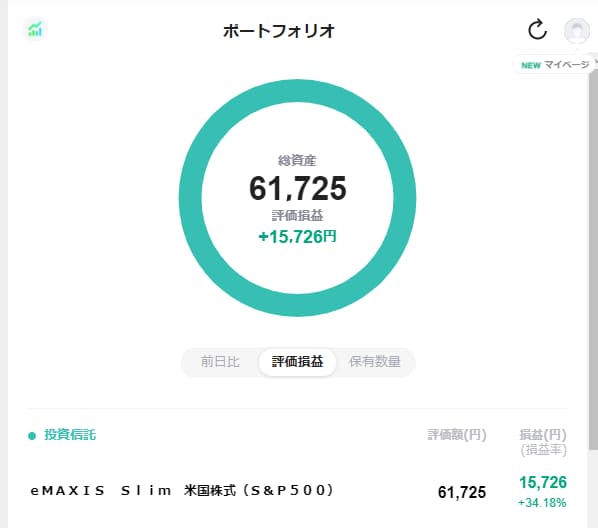Screen dimensions: 598x528
Task: Open the NEW マイページ tooltip link
Action: point(555,65)
